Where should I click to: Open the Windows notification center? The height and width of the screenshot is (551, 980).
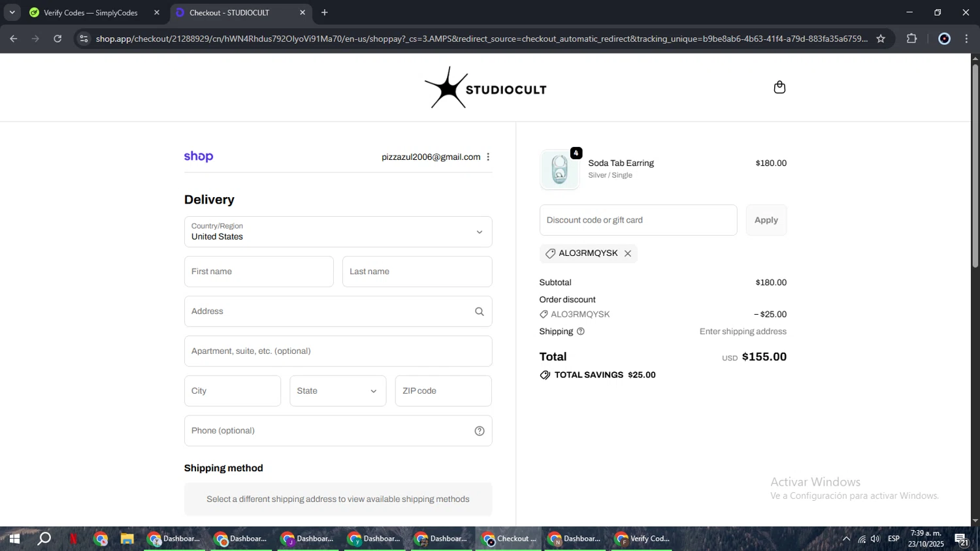[962, 539]
